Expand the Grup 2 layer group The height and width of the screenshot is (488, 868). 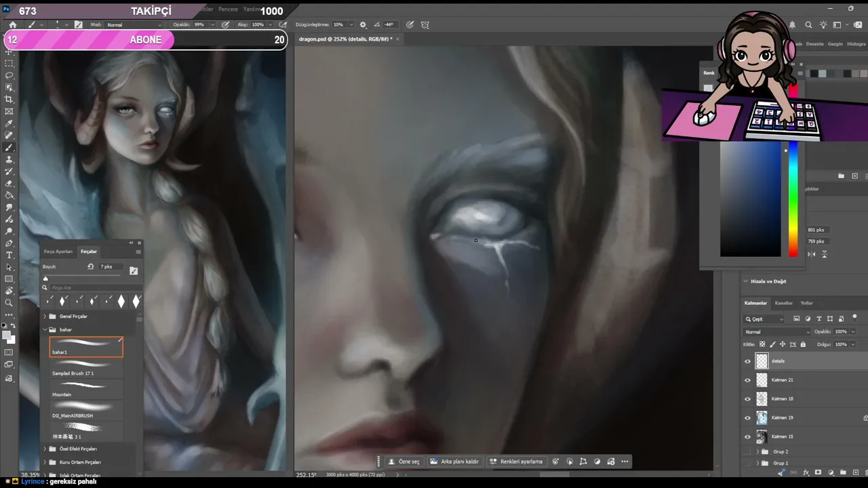pos(758,451)
